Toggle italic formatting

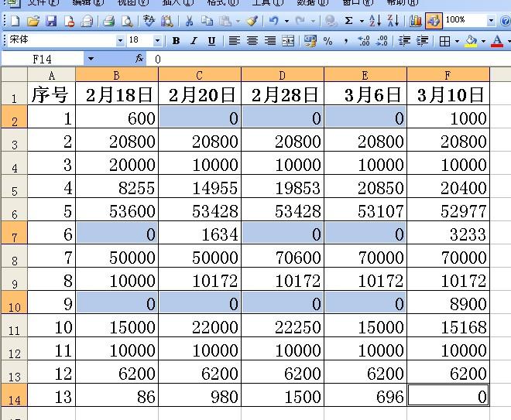tap(194, 41)
